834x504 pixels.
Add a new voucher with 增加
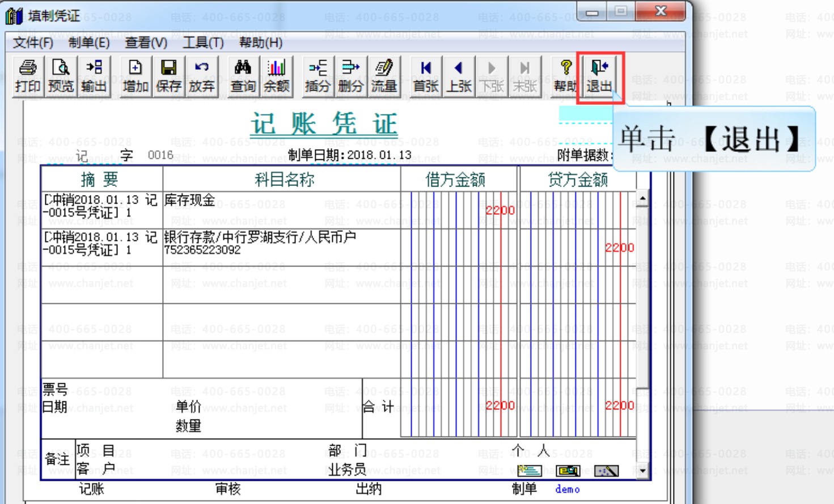(136, 76)
